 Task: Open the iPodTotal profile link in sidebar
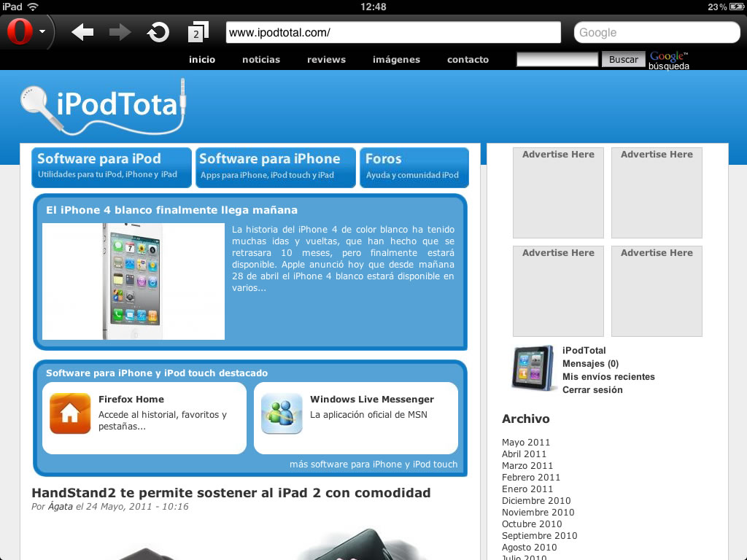tap(584, 350)
